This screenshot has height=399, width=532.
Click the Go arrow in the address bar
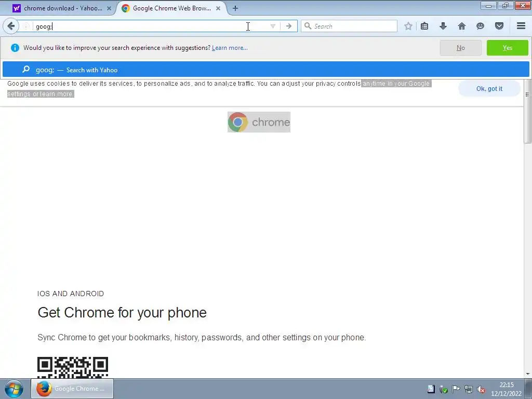[289, 26]
